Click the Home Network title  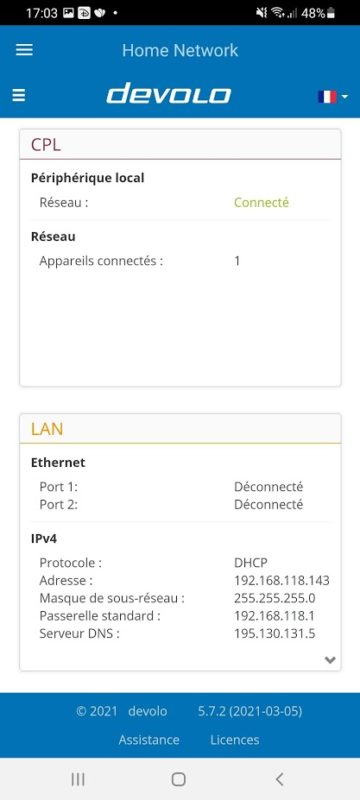coord(180,50)
